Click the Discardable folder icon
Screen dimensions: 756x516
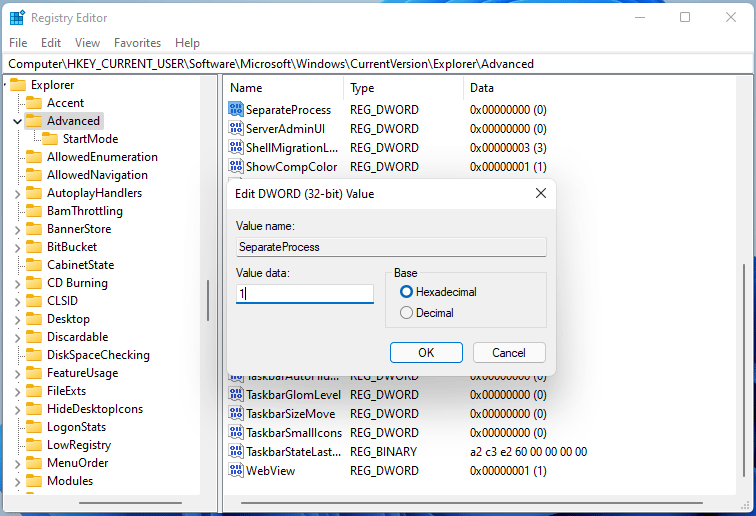pos(34,337)
